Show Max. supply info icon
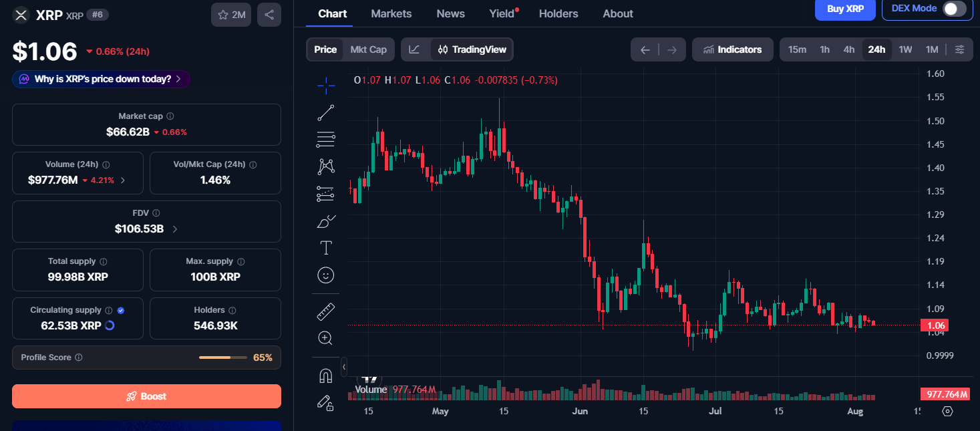The width and height of the screenshot is (980, 431). 241,262
